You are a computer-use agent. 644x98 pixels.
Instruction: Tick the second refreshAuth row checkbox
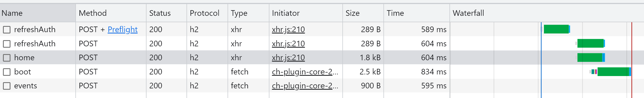pos(7,44)
